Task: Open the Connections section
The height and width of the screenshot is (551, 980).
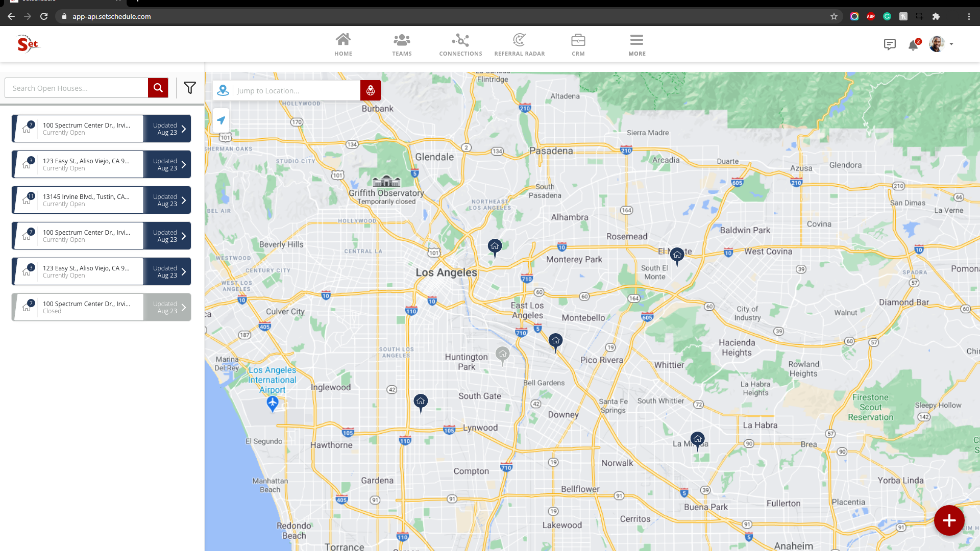Action: click(x=460, y=44)
